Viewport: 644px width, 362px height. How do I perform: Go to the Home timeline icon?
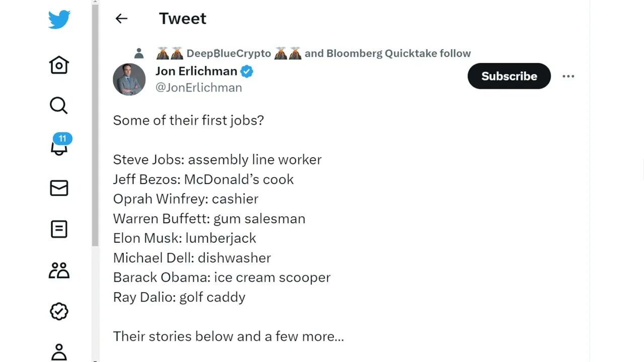(59, 65)
